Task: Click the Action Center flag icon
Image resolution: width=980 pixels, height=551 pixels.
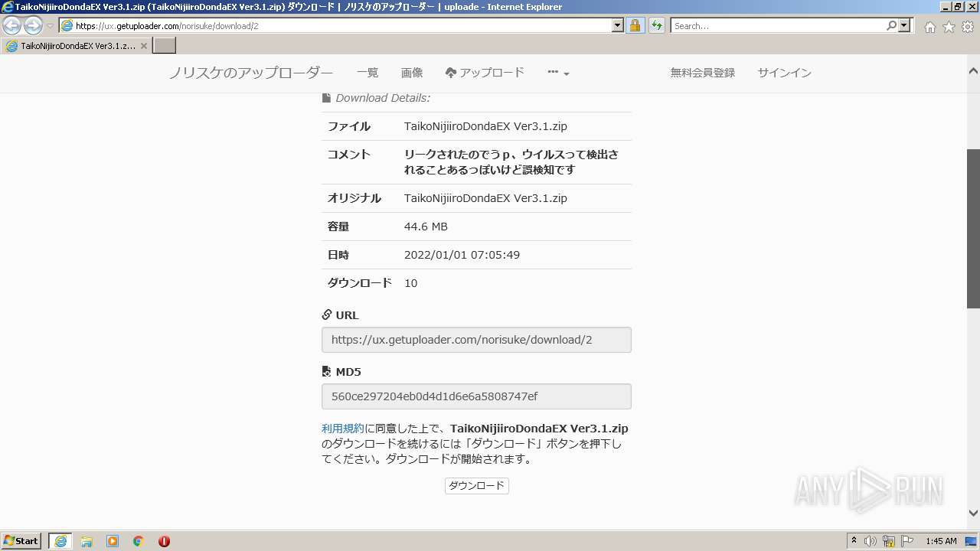Action: [x=907, y=541]
